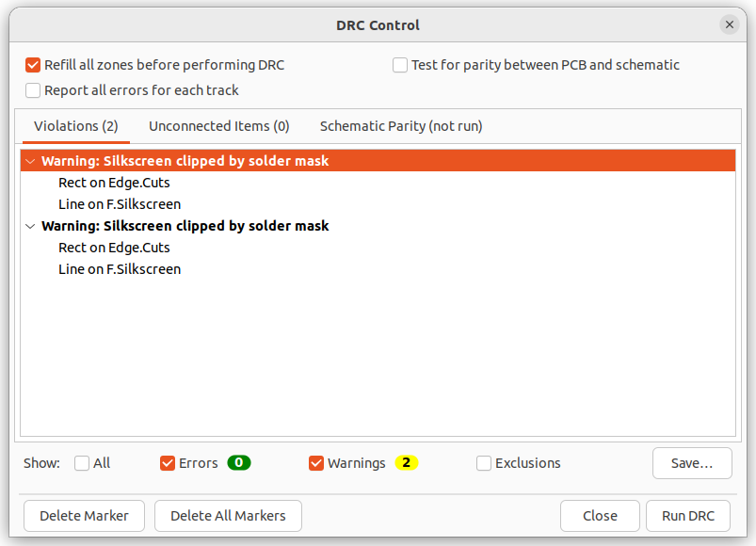756x546 pixels.
Task: Uncheck Refill all zones before performing DRC
Action: 33,65
